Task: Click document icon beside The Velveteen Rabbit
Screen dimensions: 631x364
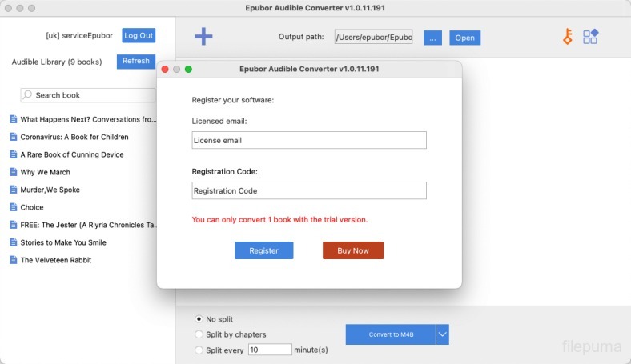Action: 14,260
